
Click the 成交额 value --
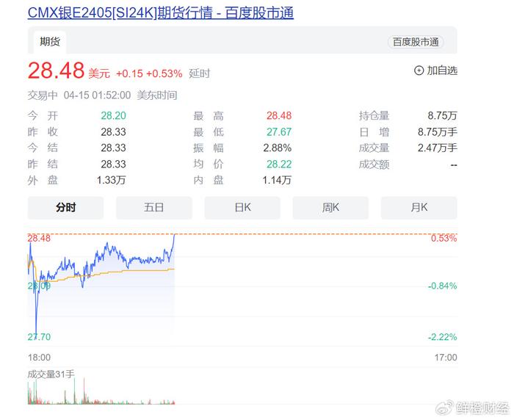[454, 164]
